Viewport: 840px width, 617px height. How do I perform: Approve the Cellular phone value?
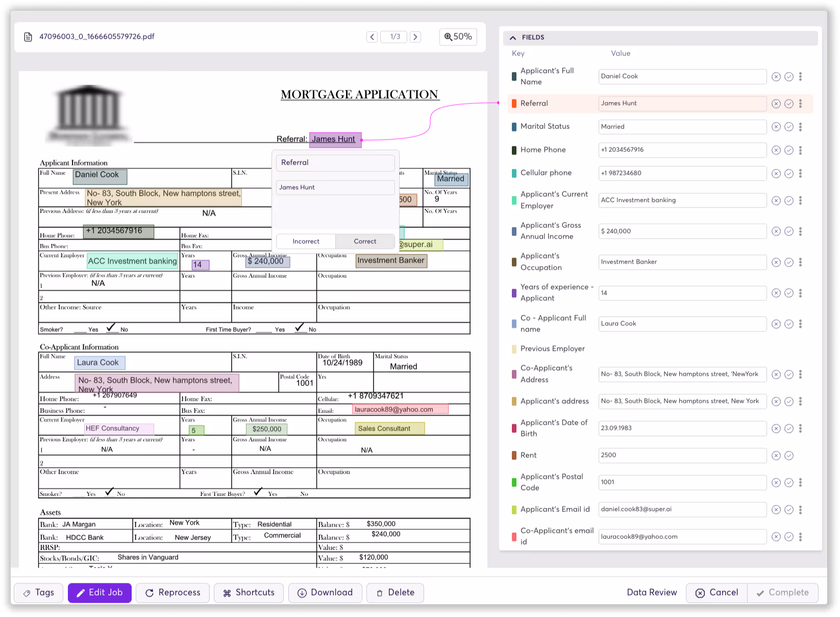click(789, 173)
